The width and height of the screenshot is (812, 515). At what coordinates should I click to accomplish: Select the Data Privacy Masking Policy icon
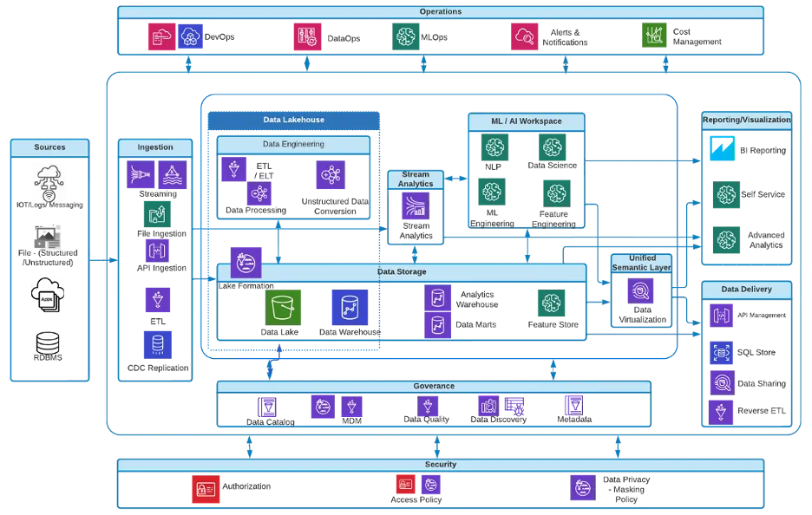pyautogui.click(x=583, y=487)
